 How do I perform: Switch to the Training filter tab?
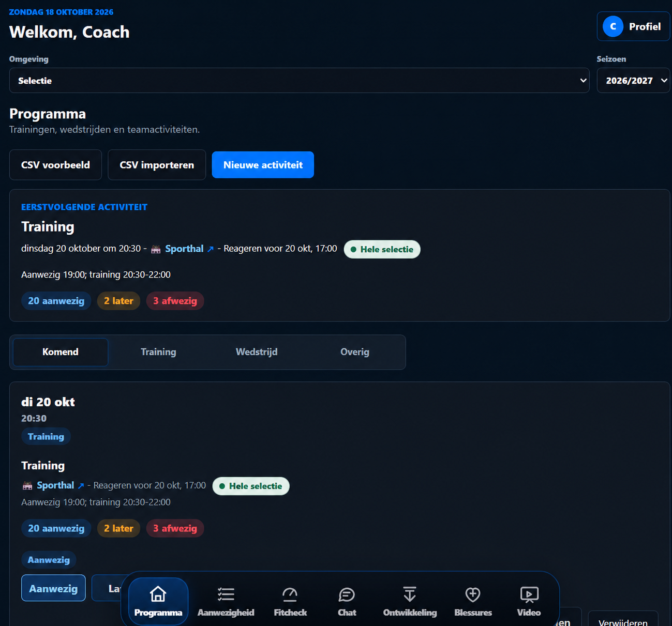[158, 352]
